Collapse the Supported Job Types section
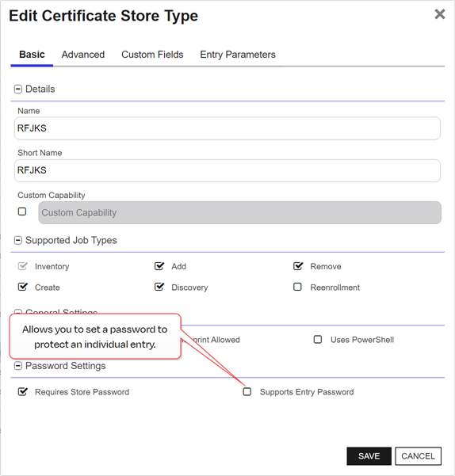The width and height of the screenshot is (455, 476). (x=18, y=241)
